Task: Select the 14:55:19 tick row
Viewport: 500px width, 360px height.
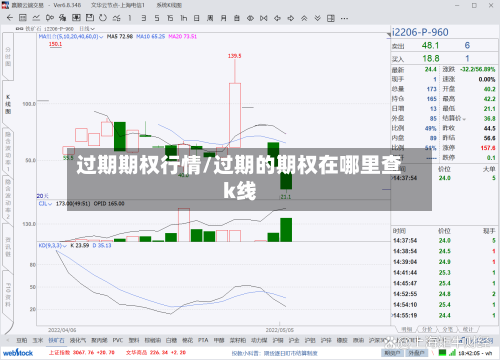Action: pyautogui.click(x=444, y=315)
